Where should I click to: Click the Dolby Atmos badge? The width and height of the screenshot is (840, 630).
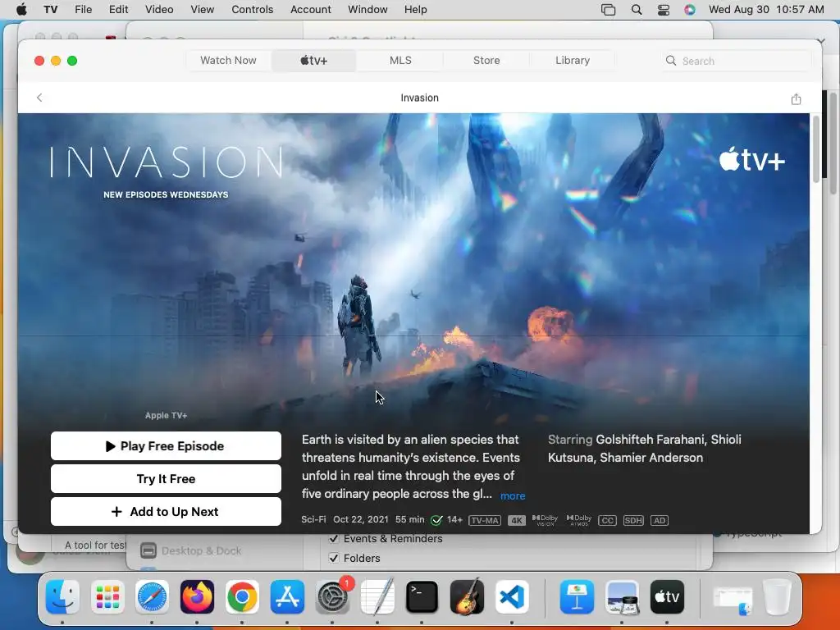[x=579, y=520]
